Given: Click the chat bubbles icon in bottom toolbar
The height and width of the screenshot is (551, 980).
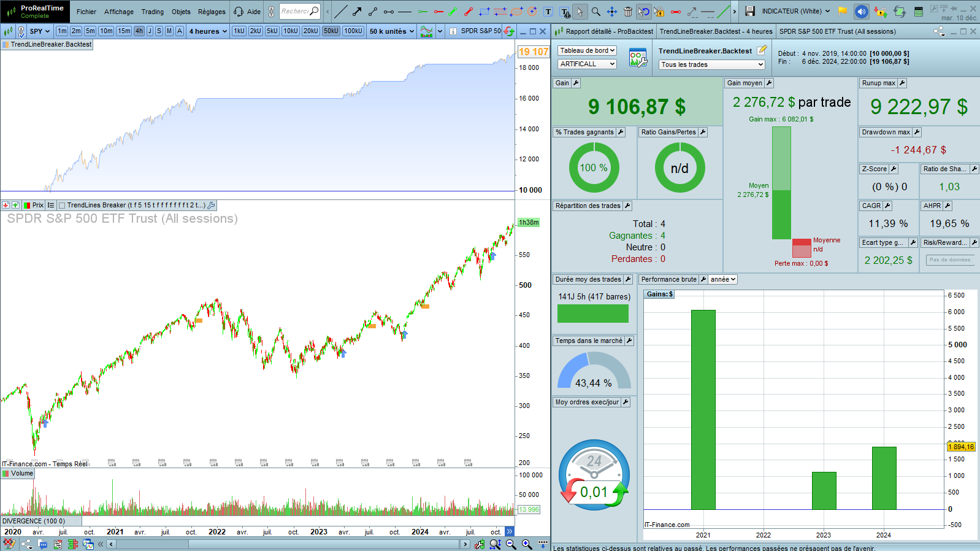Looking at the screenshot, I should [x=42, y=544].
